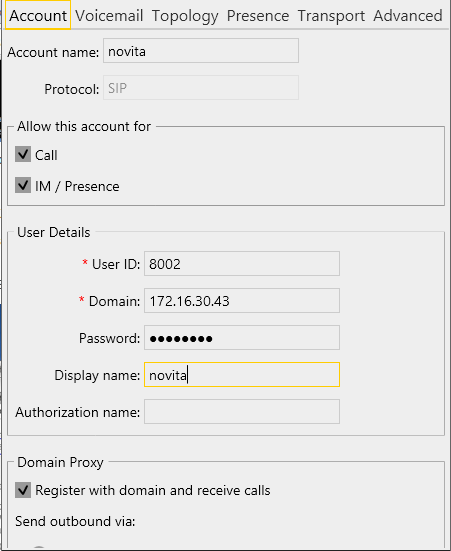
Task: Open the Topology tab
Action: pyautogui.click(x=185, y=16)
